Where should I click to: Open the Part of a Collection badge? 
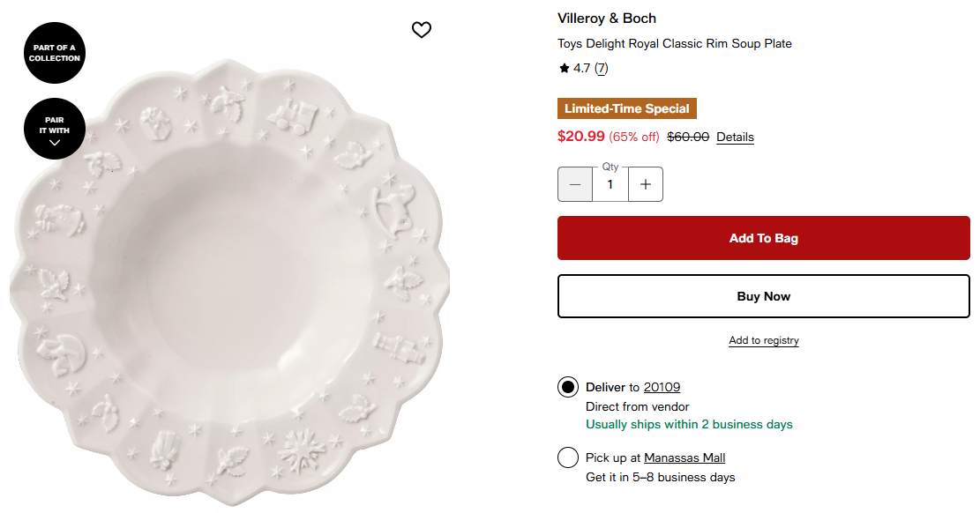tap(55, 53)
